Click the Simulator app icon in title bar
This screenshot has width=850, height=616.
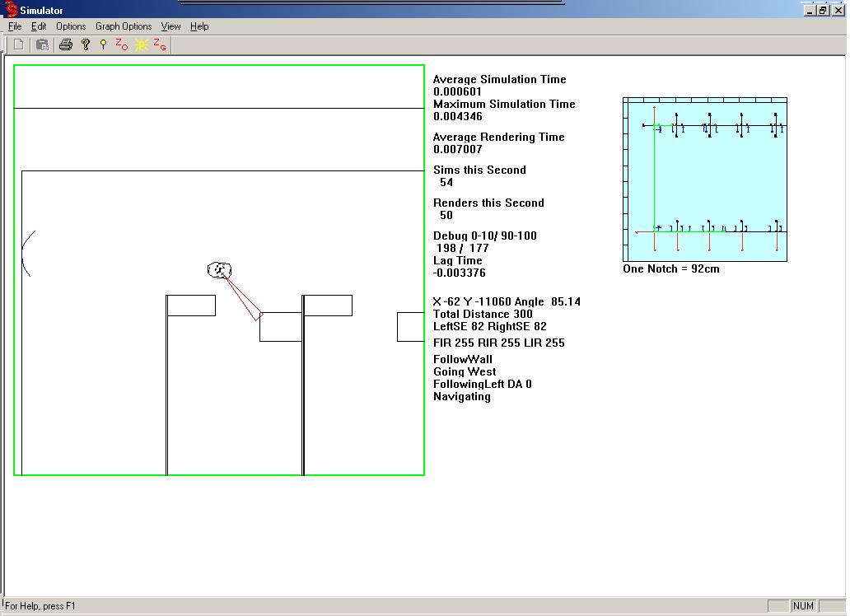12,10
